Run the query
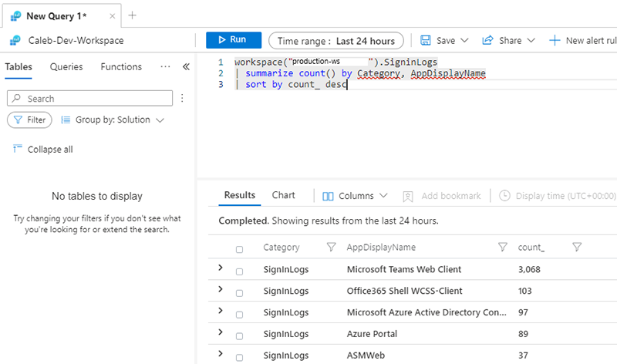617x364 pixels. [x=234, y=40]
